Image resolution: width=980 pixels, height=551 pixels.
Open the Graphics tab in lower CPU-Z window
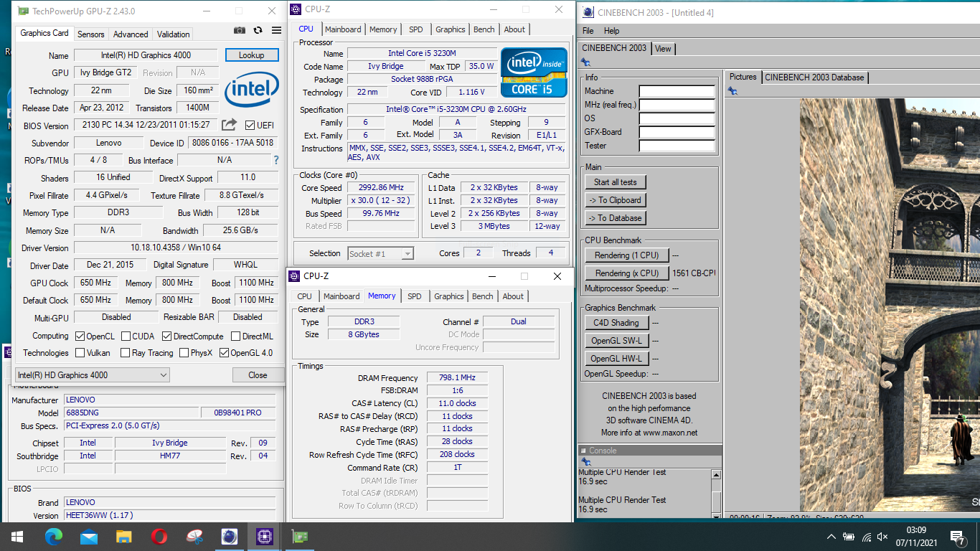pyautogui.click(x=449, y=296)
